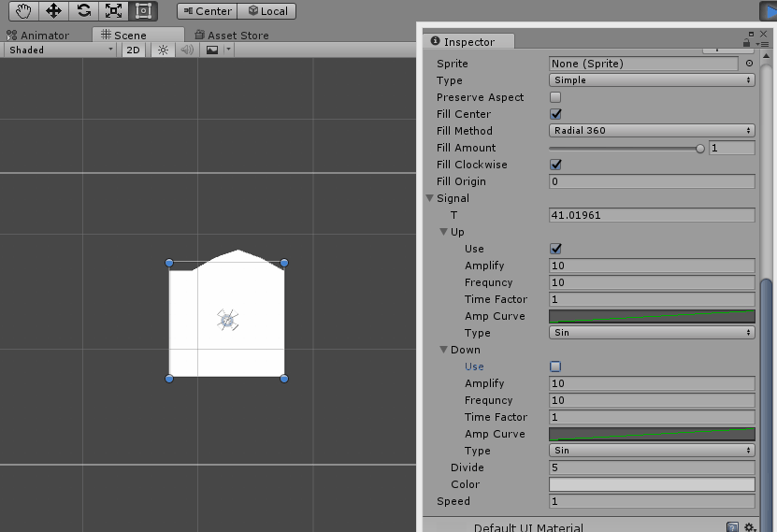
Task: Toggle scene audio speaker icon
Action: (x=186, y=50)
